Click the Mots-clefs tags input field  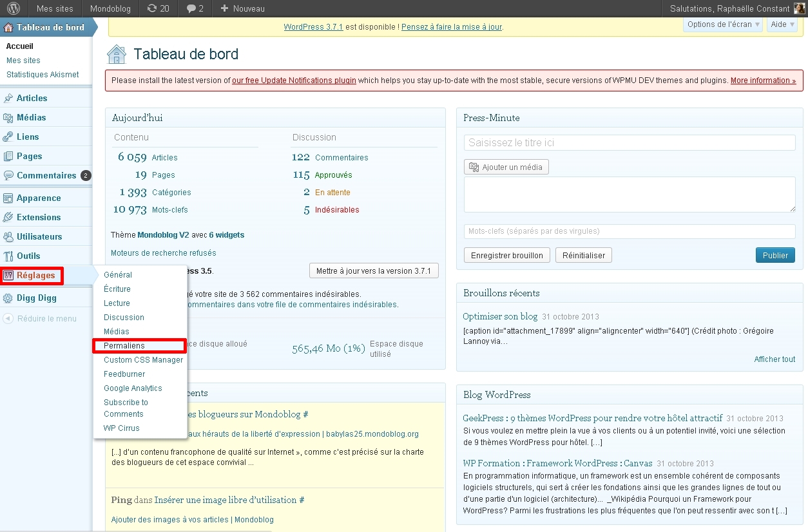(629, 231)
